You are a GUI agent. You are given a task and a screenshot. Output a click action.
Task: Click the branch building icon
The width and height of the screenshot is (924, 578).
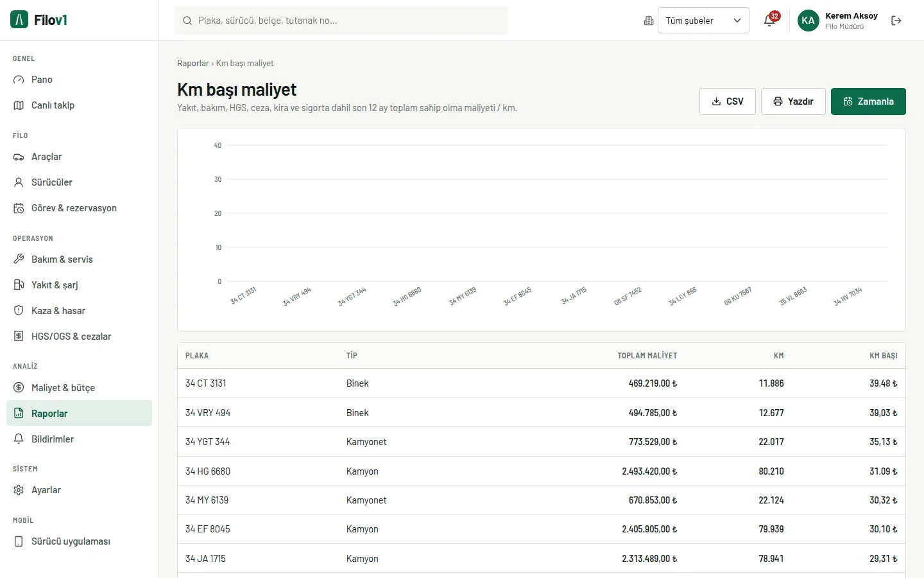tap(649, 21)
